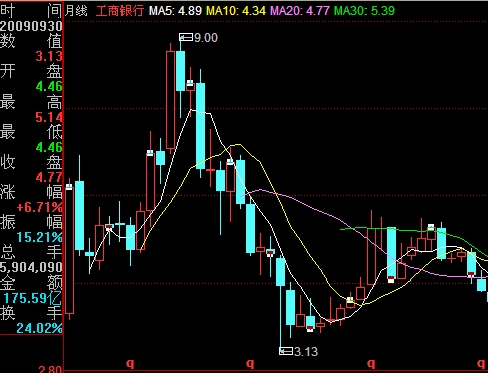Select the MA5: 4.89 indicator label

point(175,11)
